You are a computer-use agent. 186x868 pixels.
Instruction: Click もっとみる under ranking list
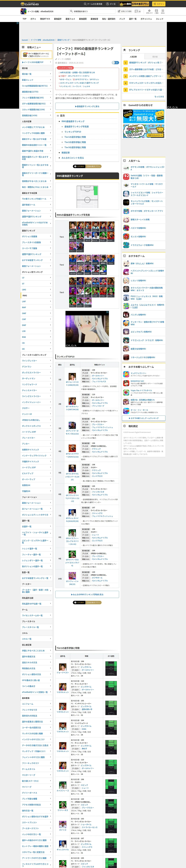tap(159, 97)
